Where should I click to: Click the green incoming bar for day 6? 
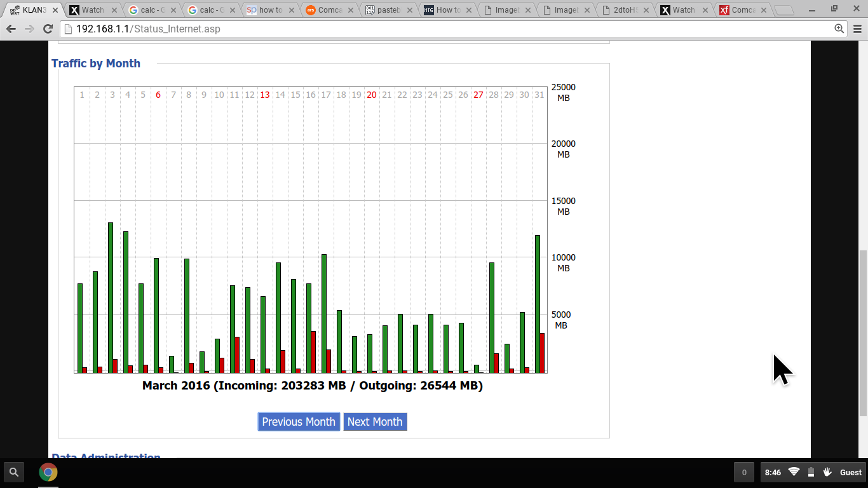point(156,315)
